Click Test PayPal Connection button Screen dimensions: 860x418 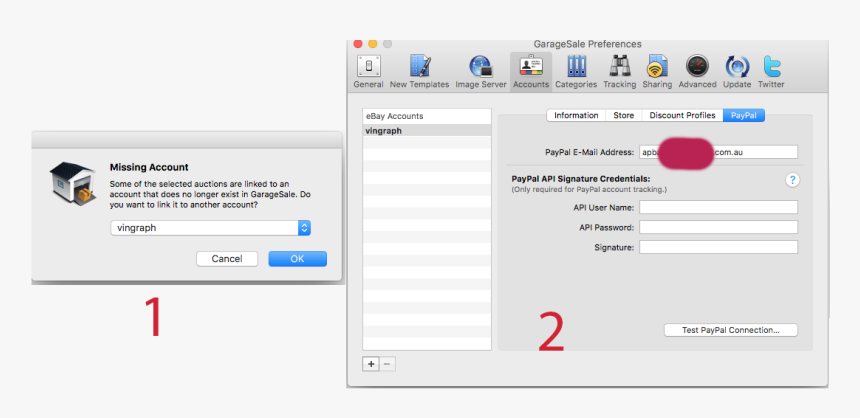click(x=731, y=330)
